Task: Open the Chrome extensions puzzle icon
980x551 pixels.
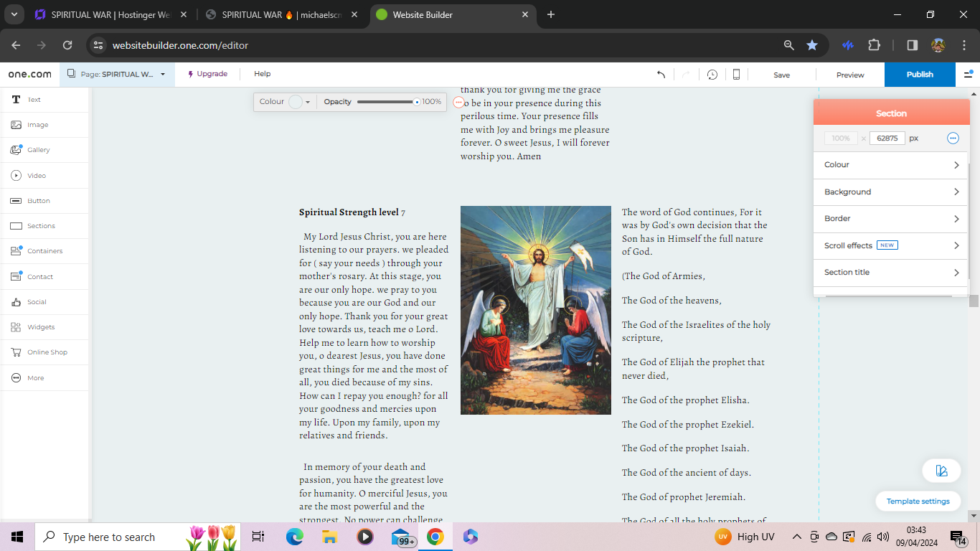Action: click(874, 45)
